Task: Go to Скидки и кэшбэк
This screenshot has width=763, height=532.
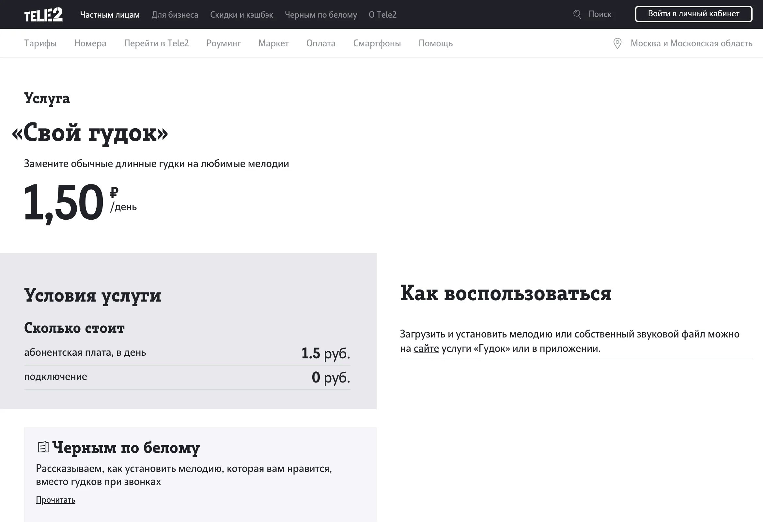Action: coord(241,15)
